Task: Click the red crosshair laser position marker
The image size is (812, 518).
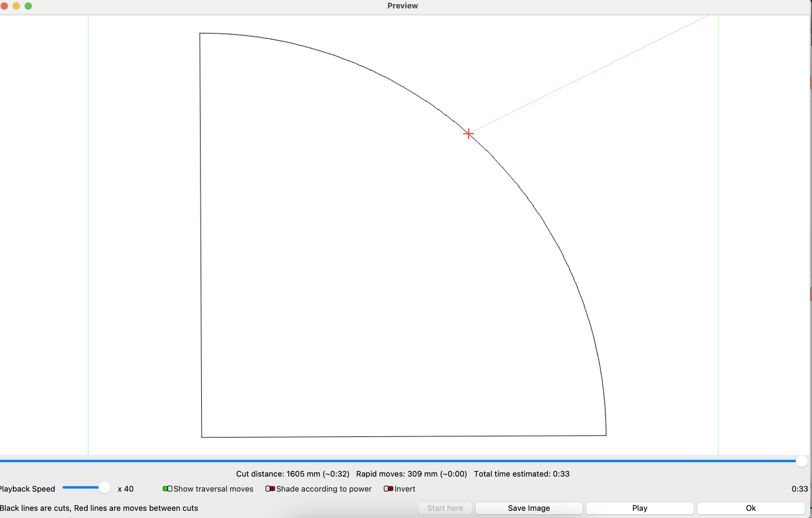Action: point(468,134)
